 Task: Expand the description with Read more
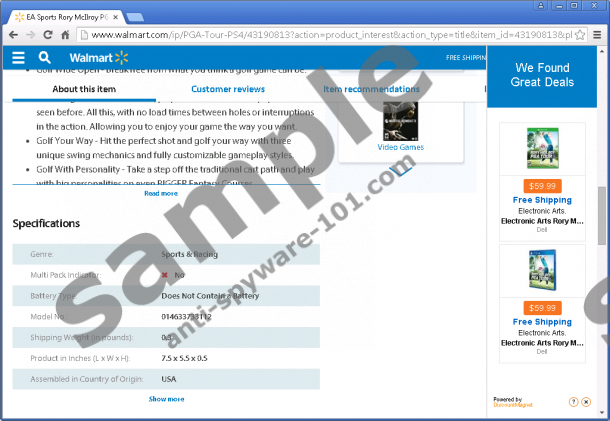click(x=161, y=193)
